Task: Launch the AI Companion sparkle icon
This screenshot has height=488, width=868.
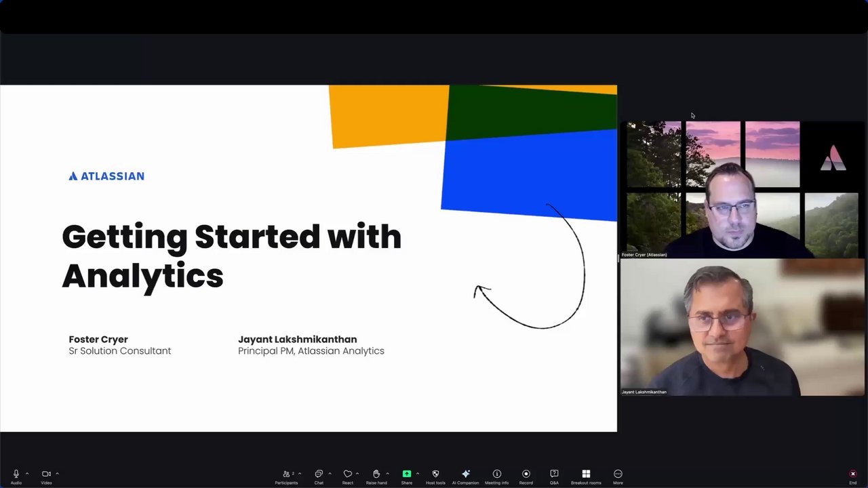Action: tap(466, 476)
